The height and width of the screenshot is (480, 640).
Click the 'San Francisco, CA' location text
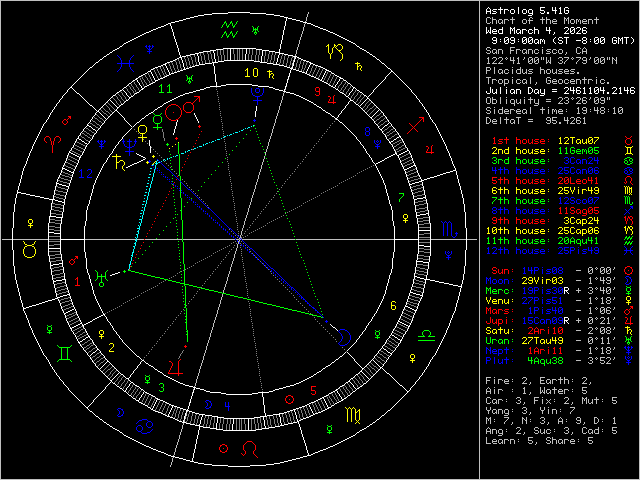[536, 51]
